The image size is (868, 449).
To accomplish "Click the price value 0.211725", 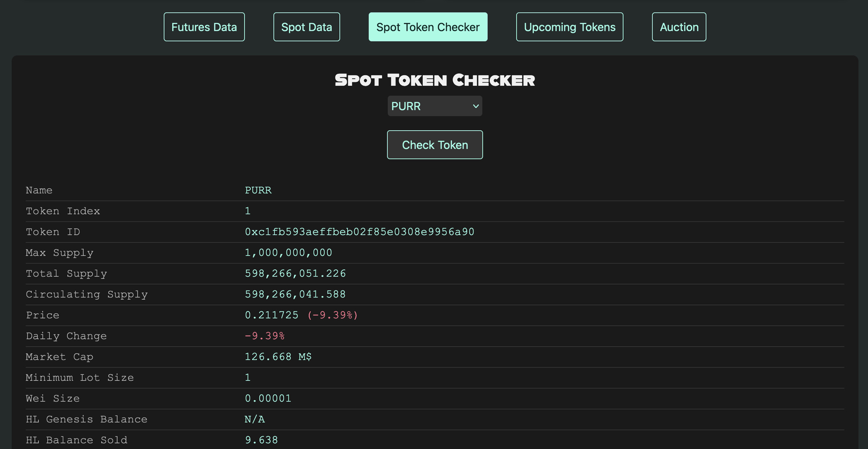I will 272,315.
